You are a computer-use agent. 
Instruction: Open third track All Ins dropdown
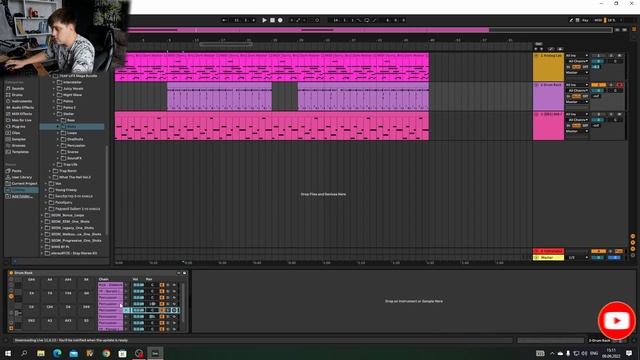[577, 114]
